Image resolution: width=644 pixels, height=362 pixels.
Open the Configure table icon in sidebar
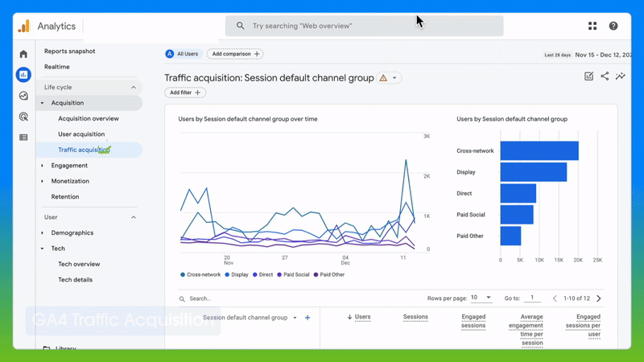click(x=23, y=138)
